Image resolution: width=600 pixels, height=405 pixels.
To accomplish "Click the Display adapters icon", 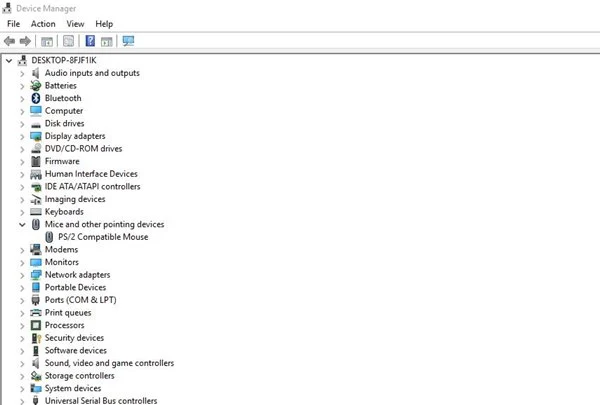I will [x=36, y=136].
